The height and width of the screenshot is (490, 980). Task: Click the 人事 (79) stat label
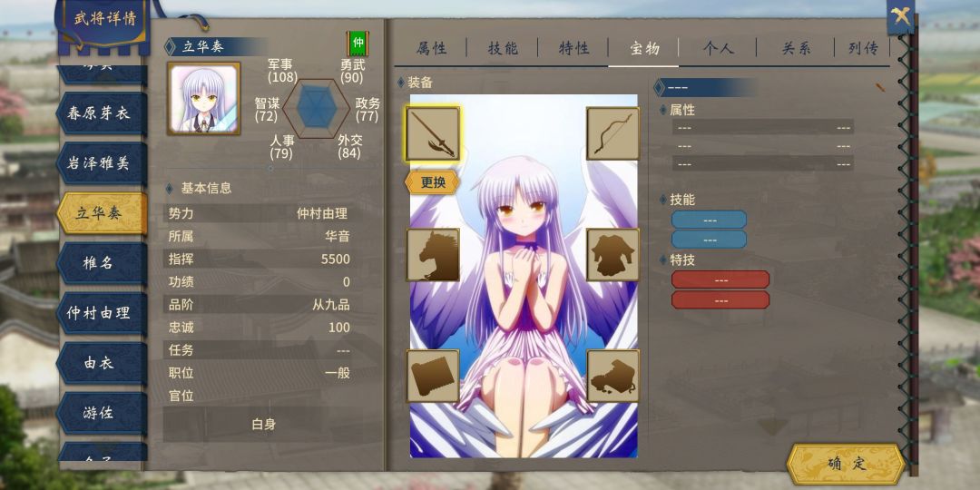pyautogui.click(x=282, y=147)
